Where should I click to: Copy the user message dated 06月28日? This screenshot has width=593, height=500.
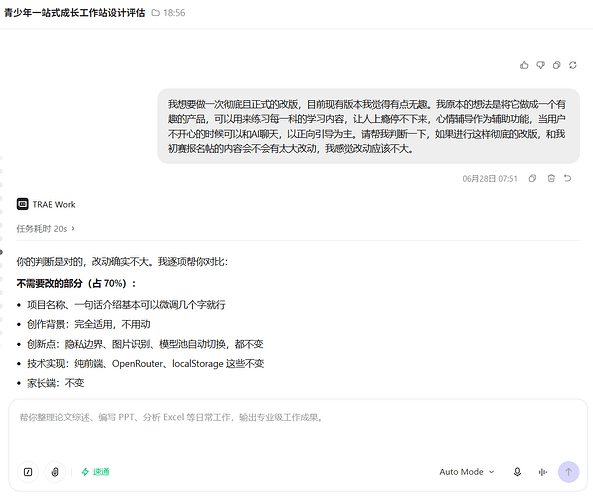[x=532, y=178]
